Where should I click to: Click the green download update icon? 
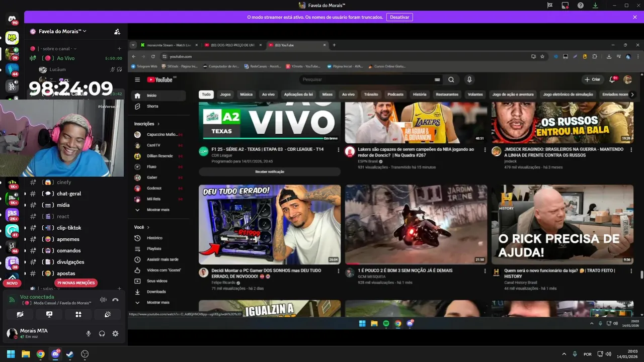[x=595, y=5]
